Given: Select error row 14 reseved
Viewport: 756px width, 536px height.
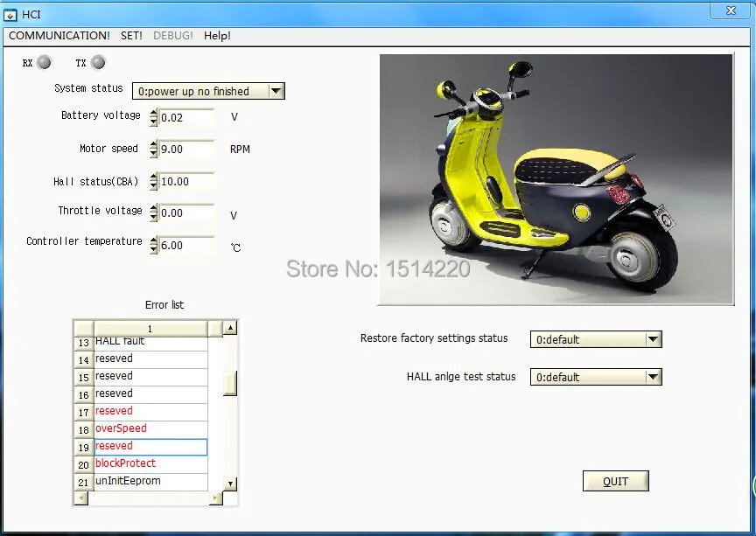Looking at the screenshot, I should coord(150,359).
